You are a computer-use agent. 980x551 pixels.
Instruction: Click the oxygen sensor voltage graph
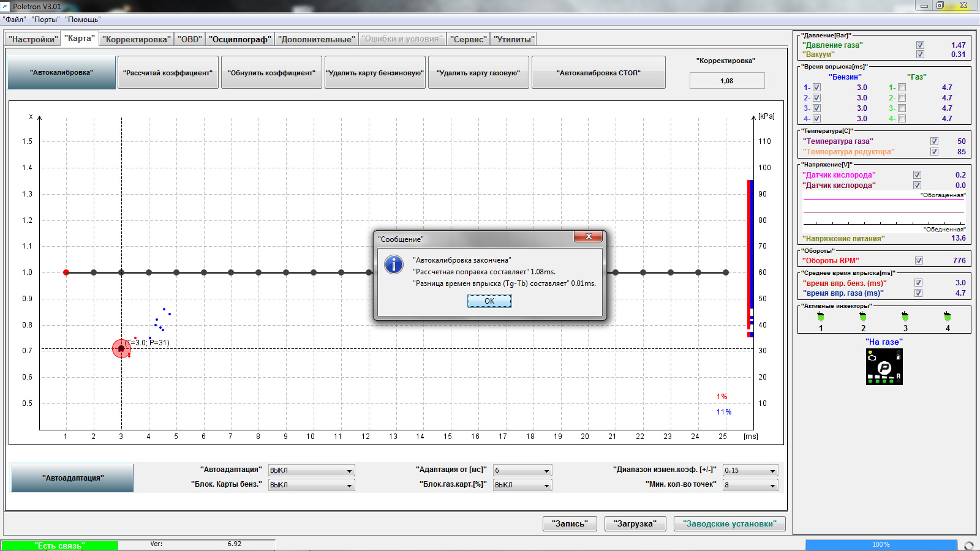click(x=884, y=212)
